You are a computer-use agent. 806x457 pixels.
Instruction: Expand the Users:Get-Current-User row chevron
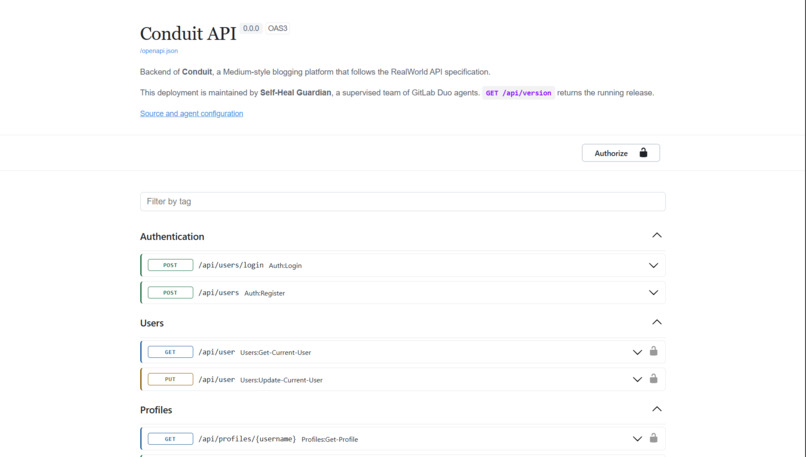tap(637, 353)
